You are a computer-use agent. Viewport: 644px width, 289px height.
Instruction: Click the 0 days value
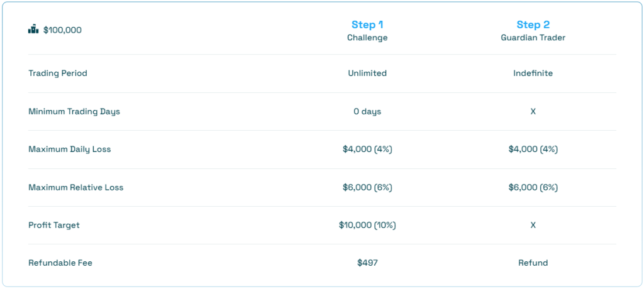pos(367,111)
